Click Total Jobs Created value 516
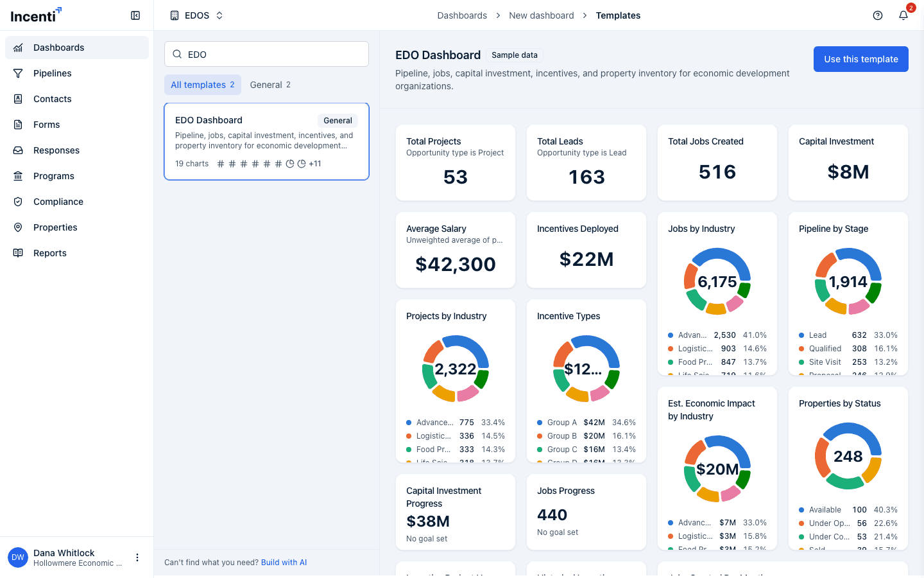The image size is (924, 578). coord(717,172)
